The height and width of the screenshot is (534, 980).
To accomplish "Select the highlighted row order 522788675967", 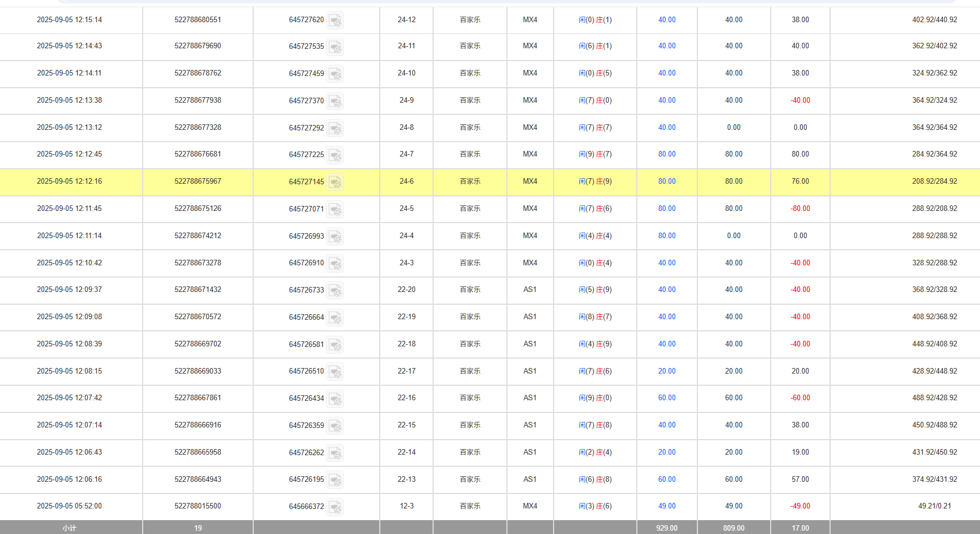I will pyautogui.click(x=198, y=182).
